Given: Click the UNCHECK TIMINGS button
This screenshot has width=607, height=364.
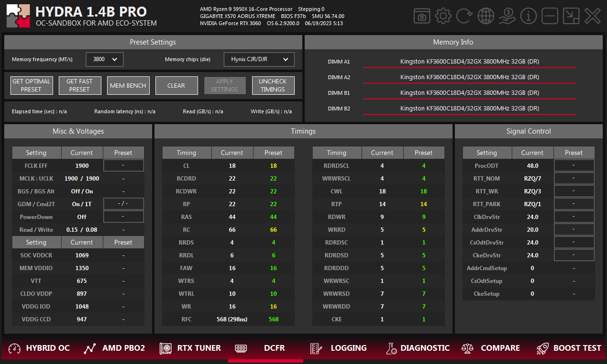Looking at the screenshot, I should coord(273,85).
